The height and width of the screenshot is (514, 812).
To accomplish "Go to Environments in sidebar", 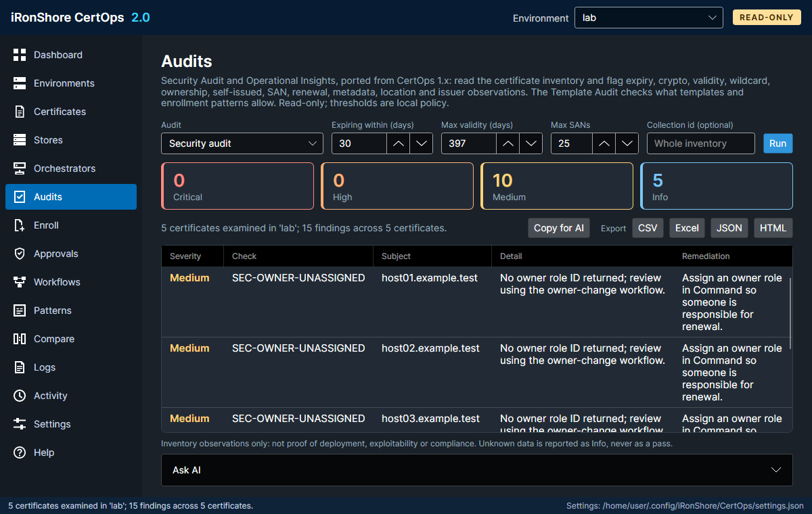I will [71, 83].
